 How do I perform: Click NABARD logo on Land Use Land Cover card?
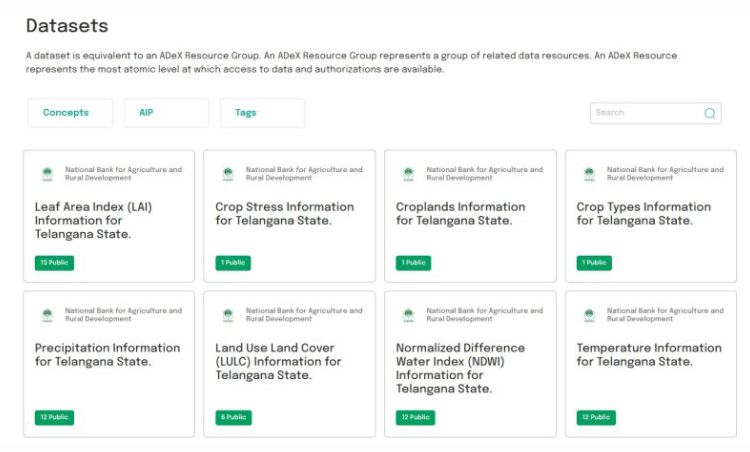(228, 315)
